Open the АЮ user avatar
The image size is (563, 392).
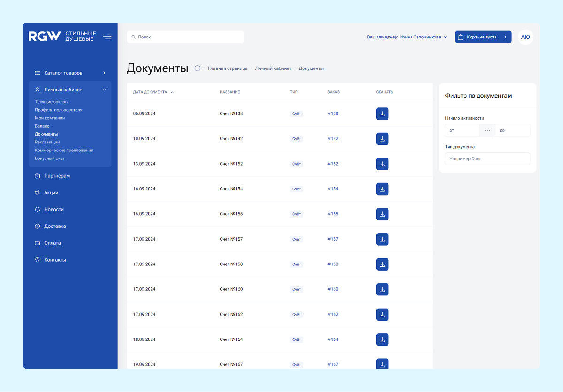tap(525, 37)
